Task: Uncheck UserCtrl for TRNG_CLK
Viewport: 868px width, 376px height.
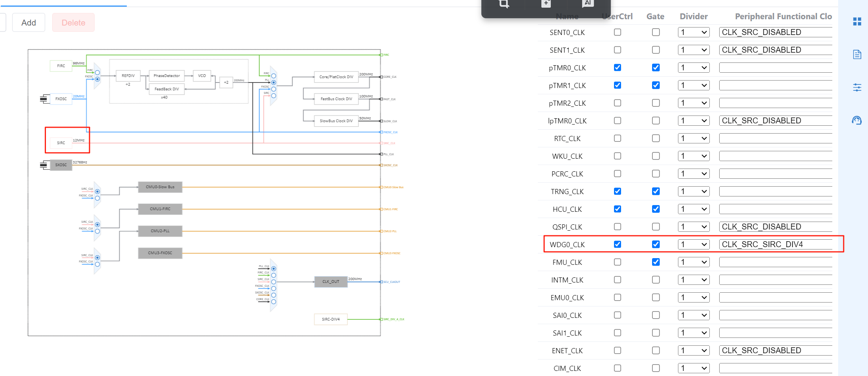Action: pos(618,191)
